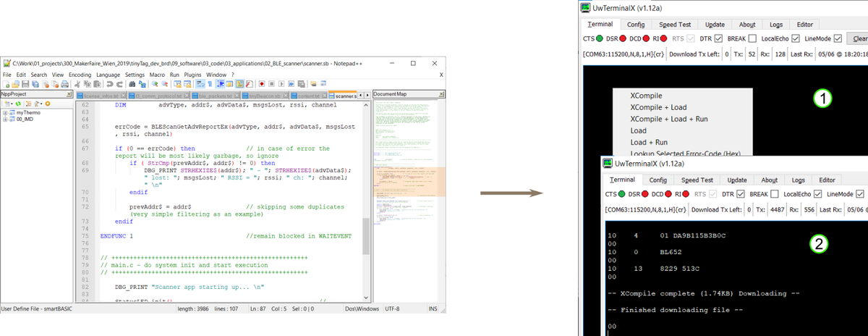The image size is (868, 336).
Task: Click INS indicator in Notepad++ status bar
Action: 433,309
